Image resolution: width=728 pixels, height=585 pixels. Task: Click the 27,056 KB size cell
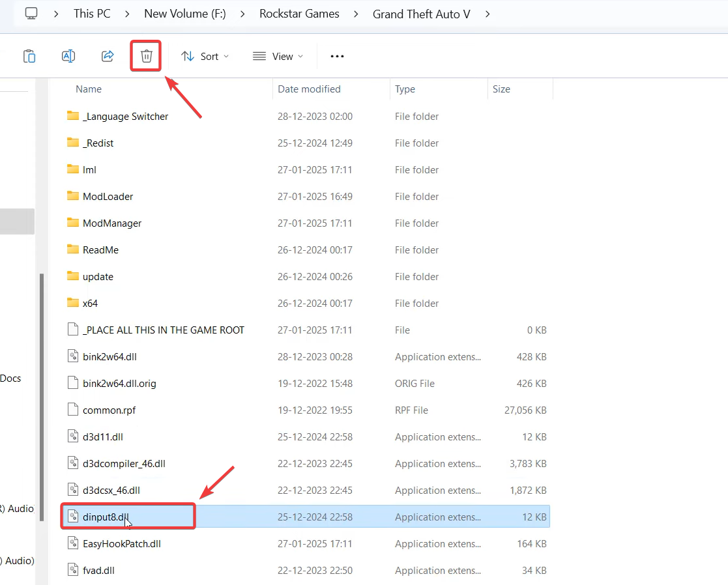point(525,410)
